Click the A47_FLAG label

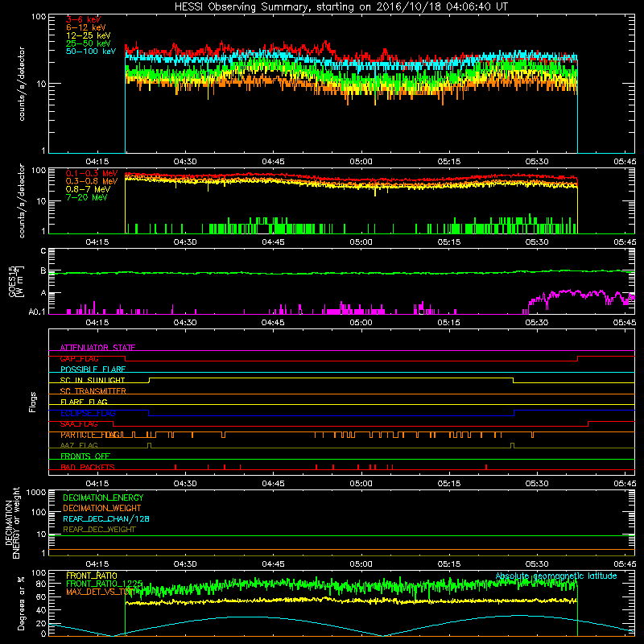[79, 445]
